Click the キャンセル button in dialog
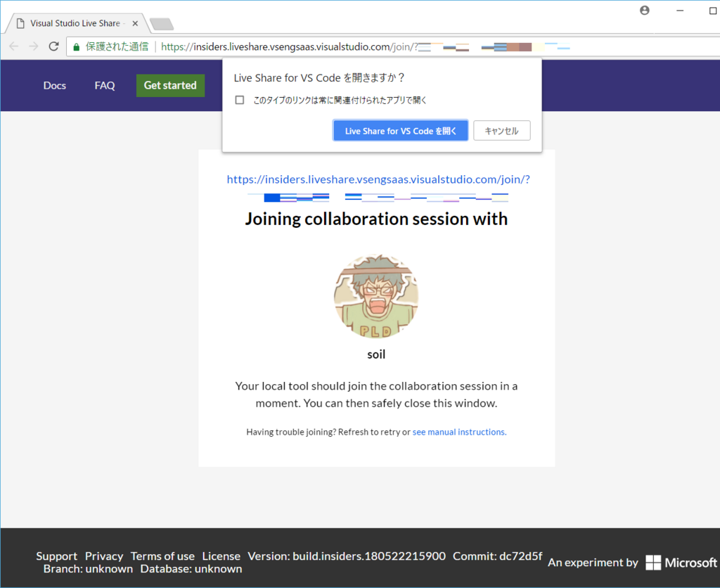 coord(502,131)
